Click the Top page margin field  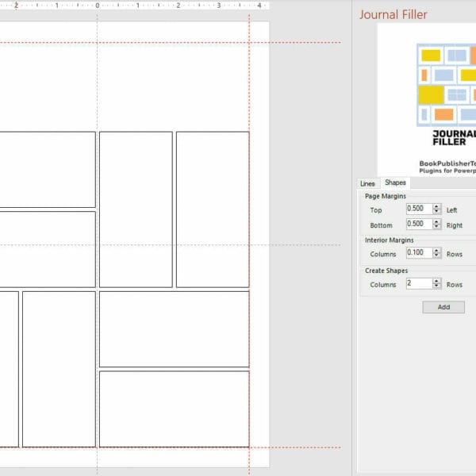pos(419,209)
